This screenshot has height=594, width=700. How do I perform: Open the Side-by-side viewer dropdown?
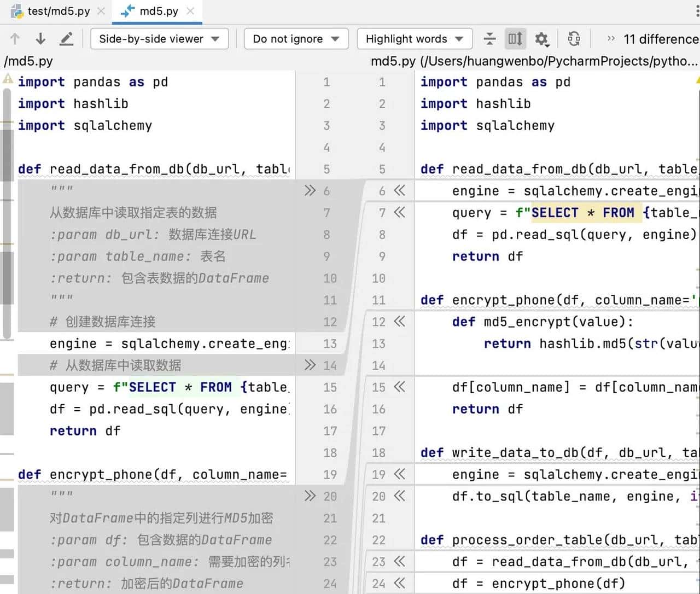point(159,39)
